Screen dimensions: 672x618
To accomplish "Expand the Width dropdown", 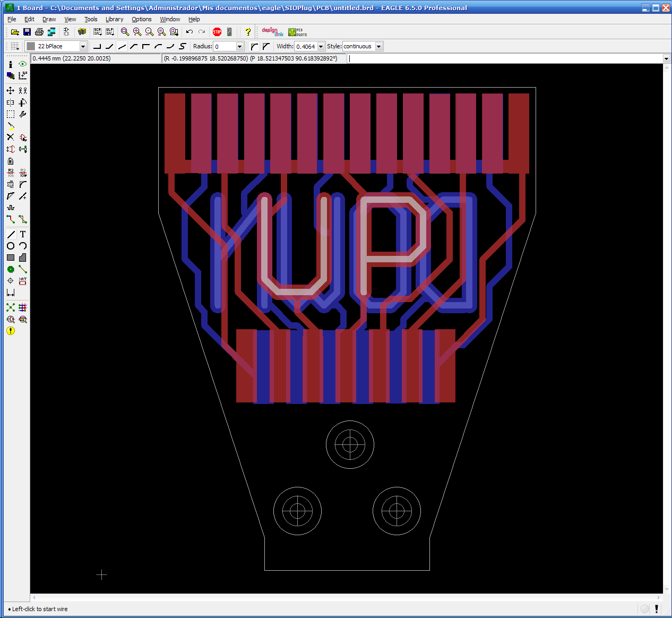I will [321, 46].
